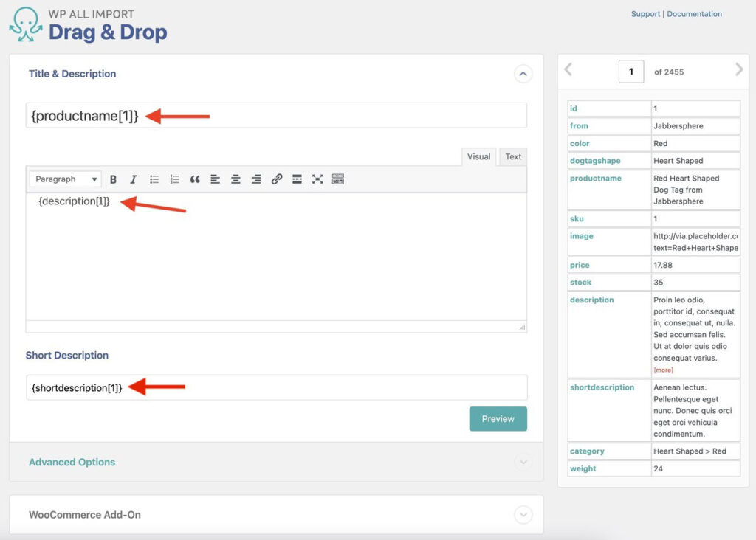Toggle fullscreen editor mode
The height and width of the screenshot is (540, 756).
tap(317, 179)
